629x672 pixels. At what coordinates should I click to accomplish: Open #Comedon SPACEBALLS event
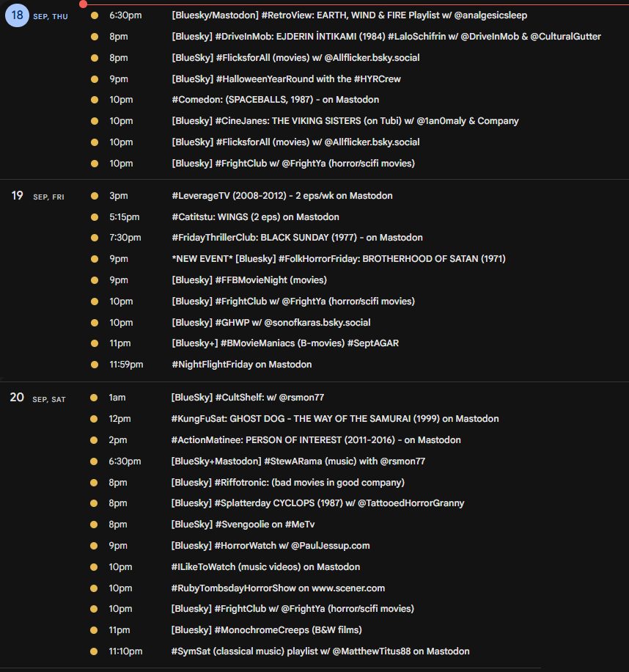coord(276,100)
